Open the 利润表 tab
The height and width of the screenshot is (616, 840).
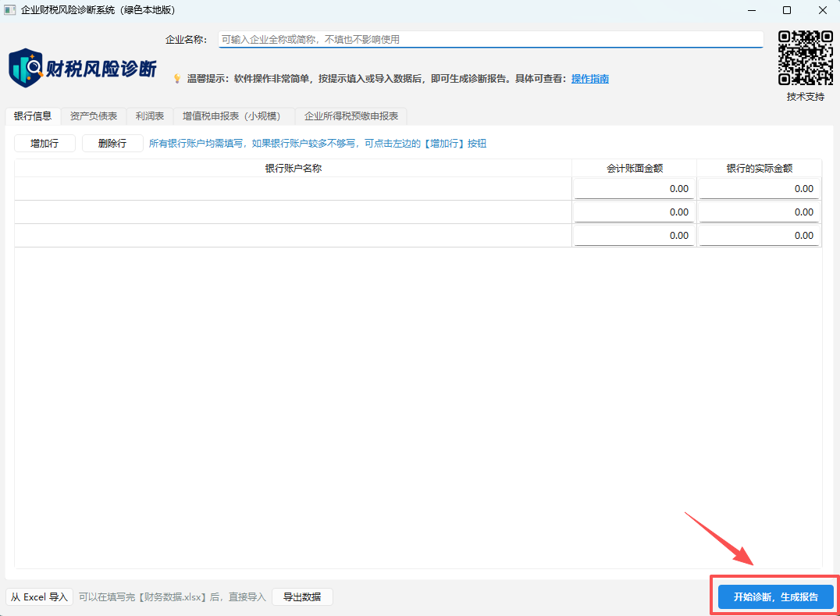click(x=149, y=116)
